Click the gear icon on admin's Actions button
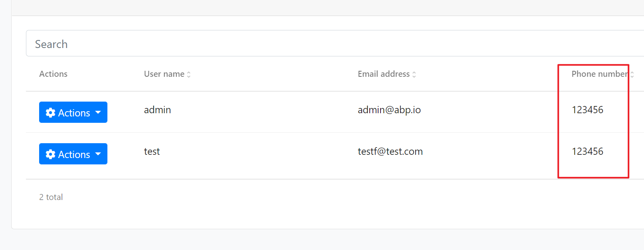 click(51, 112)
